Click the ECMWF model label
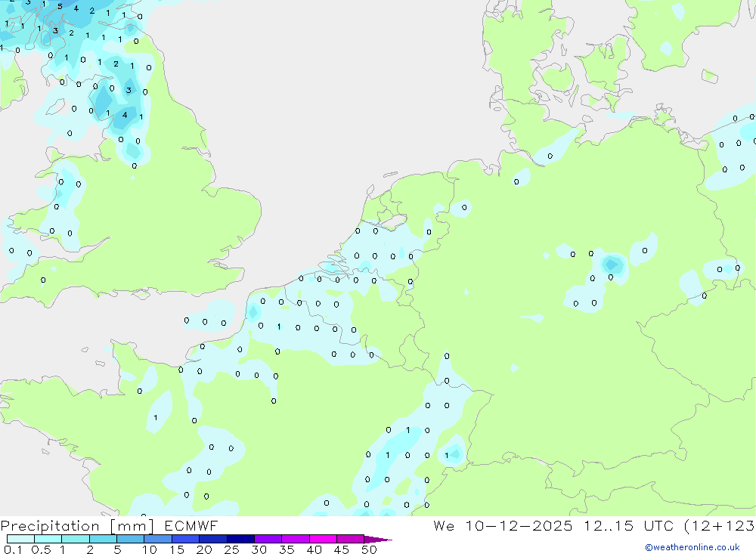The height and width of the screenshot is (554, 756). pyautogui.click(x=191, y=525)
